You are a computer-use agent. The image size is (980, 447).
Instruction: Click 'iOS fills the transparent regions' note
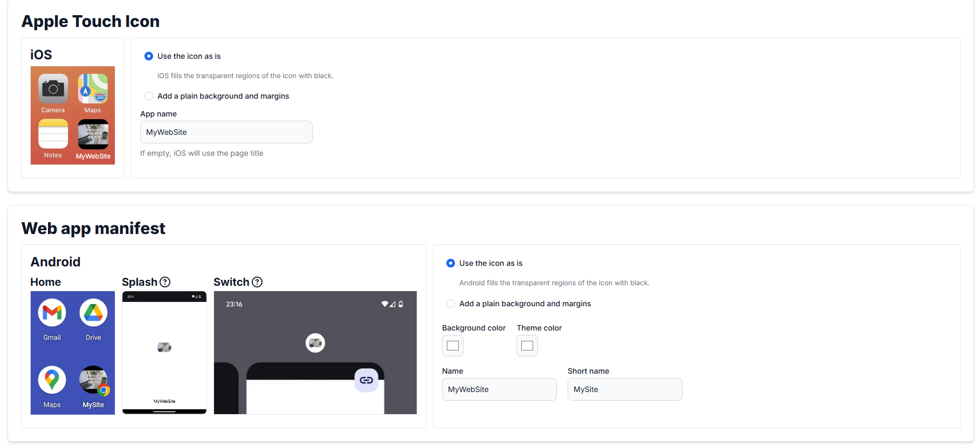245,76
